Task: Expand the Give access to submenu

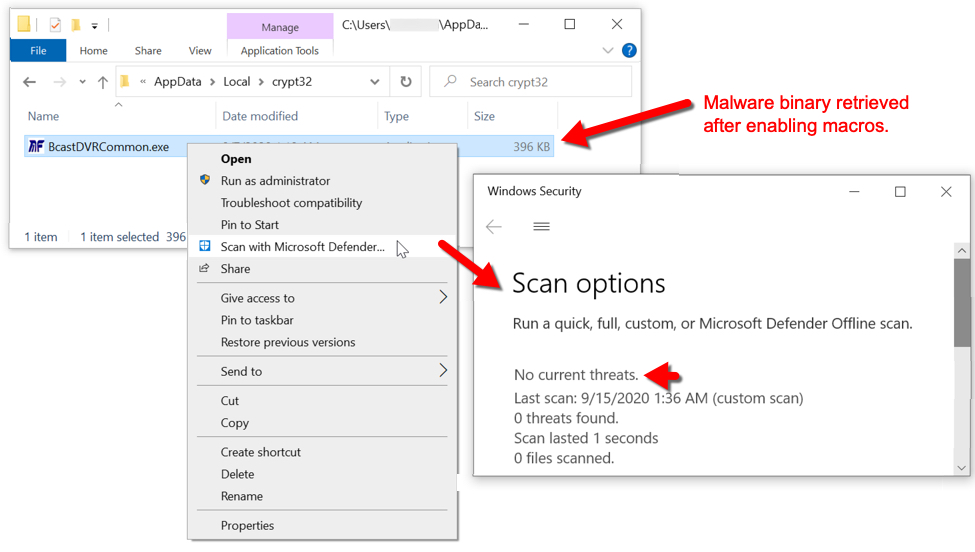Action: (322, 298)
